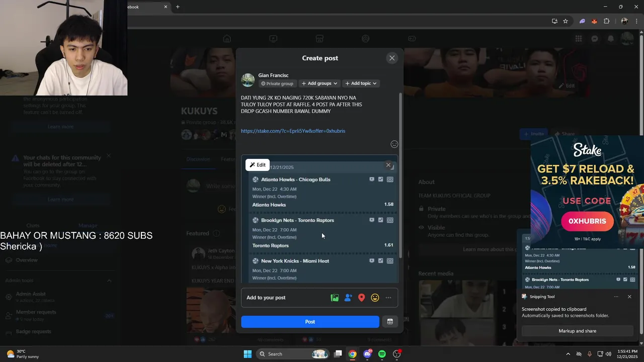The image size is (644, 362).
Task: Tag people icon in Add to your post
Action: coord(348,298)
